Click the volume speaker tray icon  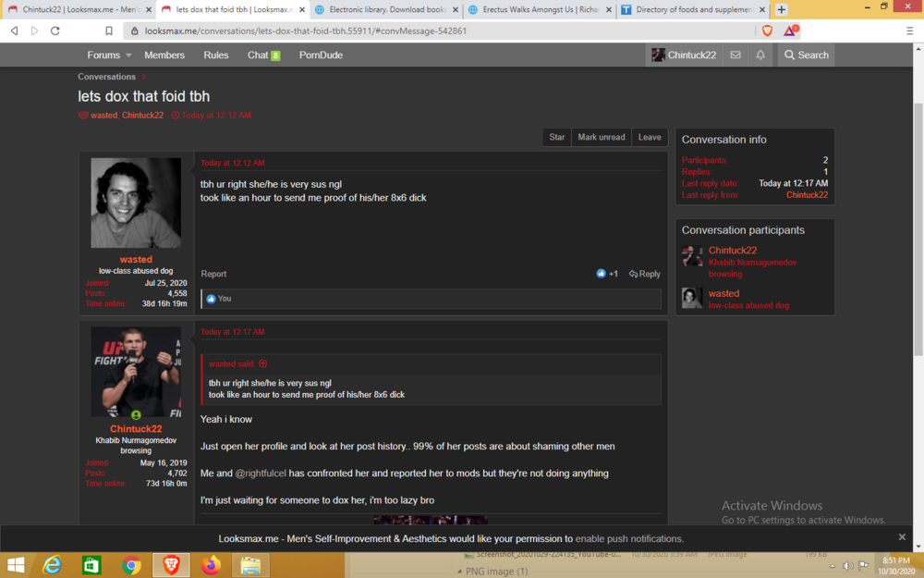point(848,566)
